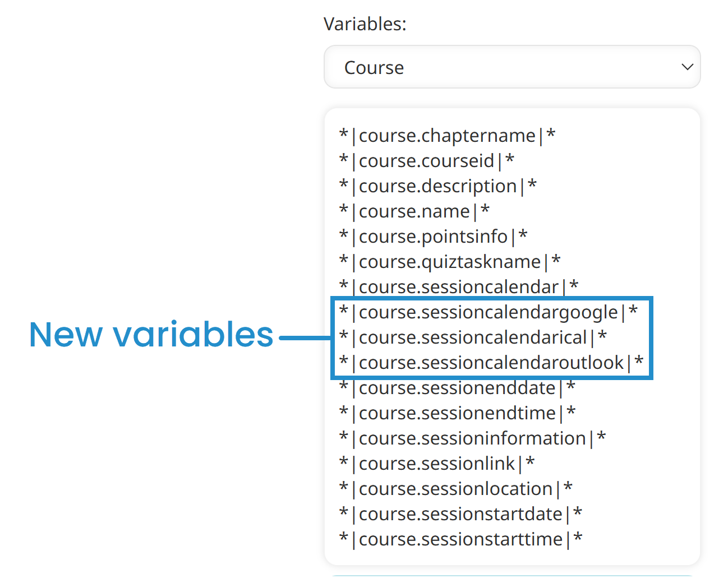
Task: Pick the course.sessionstartdate variable
Action: click(x=460, y=514)
